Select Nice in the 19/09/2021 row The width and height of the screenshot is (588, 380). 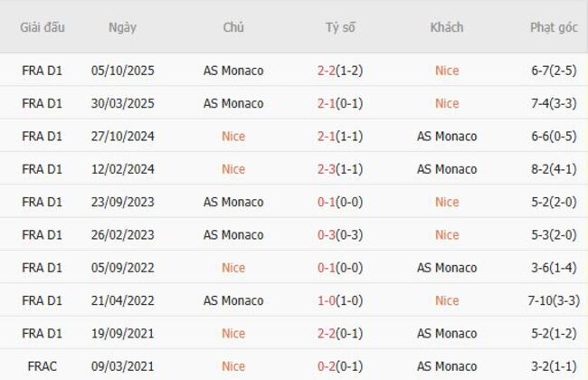[233, 334]
